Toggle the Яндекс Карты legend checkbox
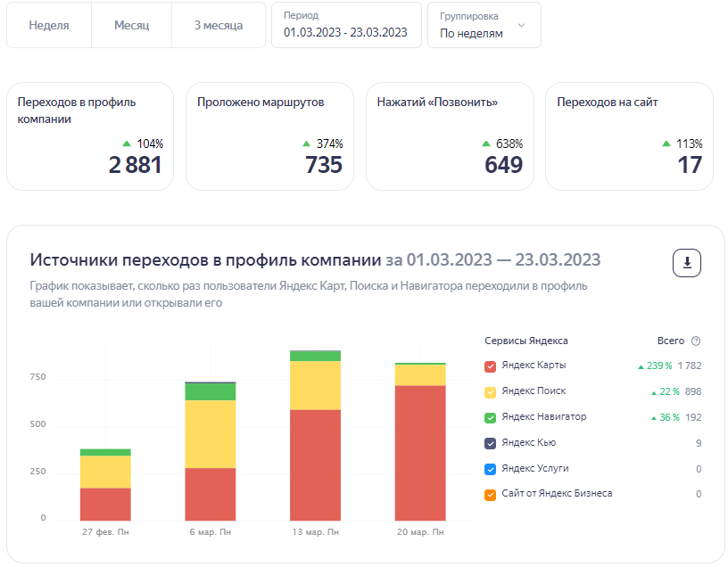728x567 pixels. (x=490, y=366)
